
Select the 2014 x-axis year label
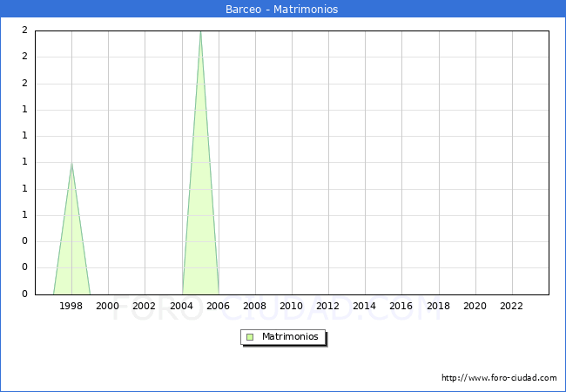click(365, 306)
